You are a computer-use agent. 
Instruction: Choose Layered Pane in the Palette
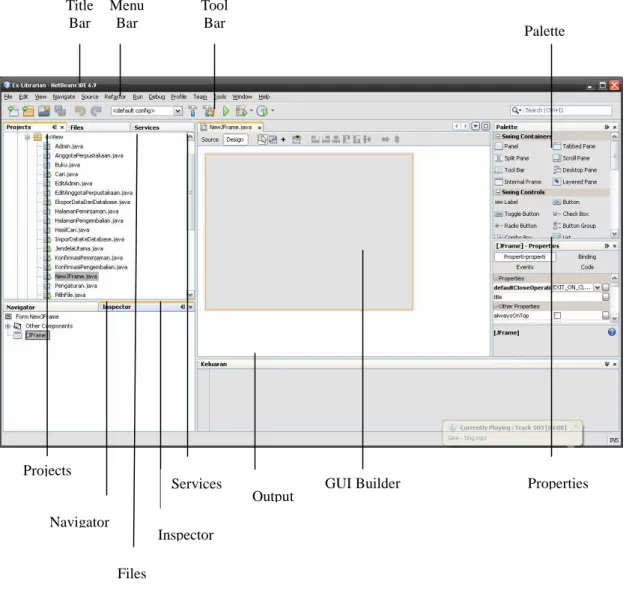(575, 182)
